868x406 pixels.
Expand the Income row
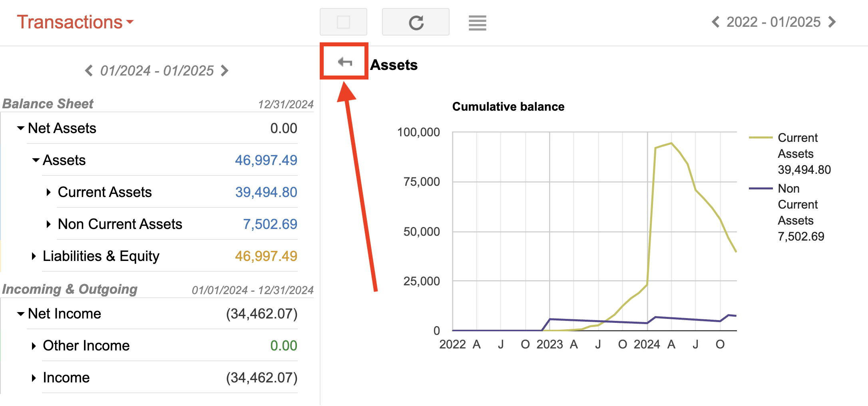click(x=34, y=377)
